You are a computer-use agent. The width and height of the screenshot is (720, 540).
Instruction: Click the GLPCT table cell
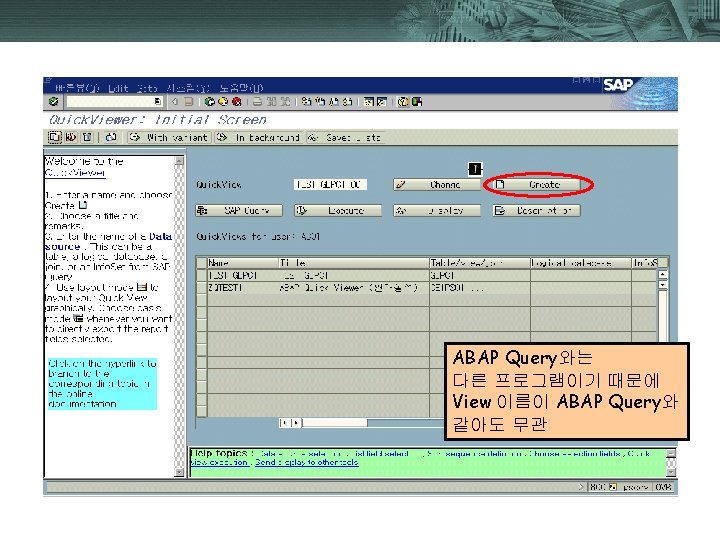tap(479, 275)
